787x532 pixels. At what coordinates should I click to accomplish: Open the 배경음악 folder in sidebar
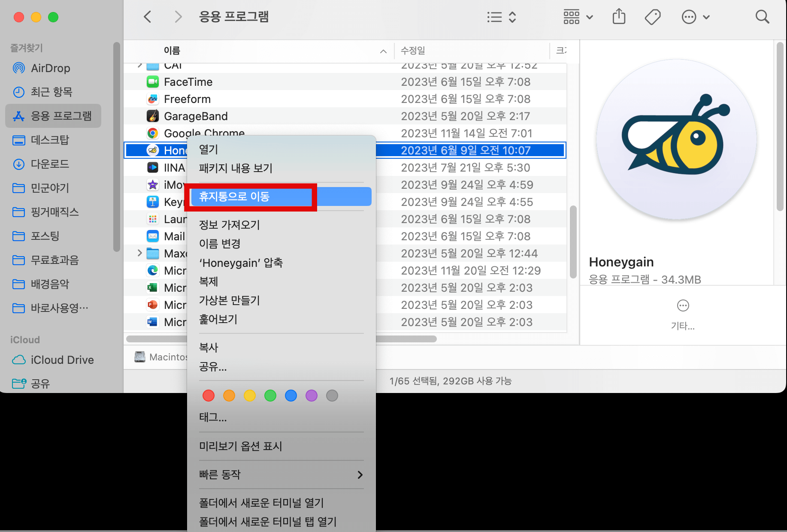pyautogui.click(x=53, y=284)
